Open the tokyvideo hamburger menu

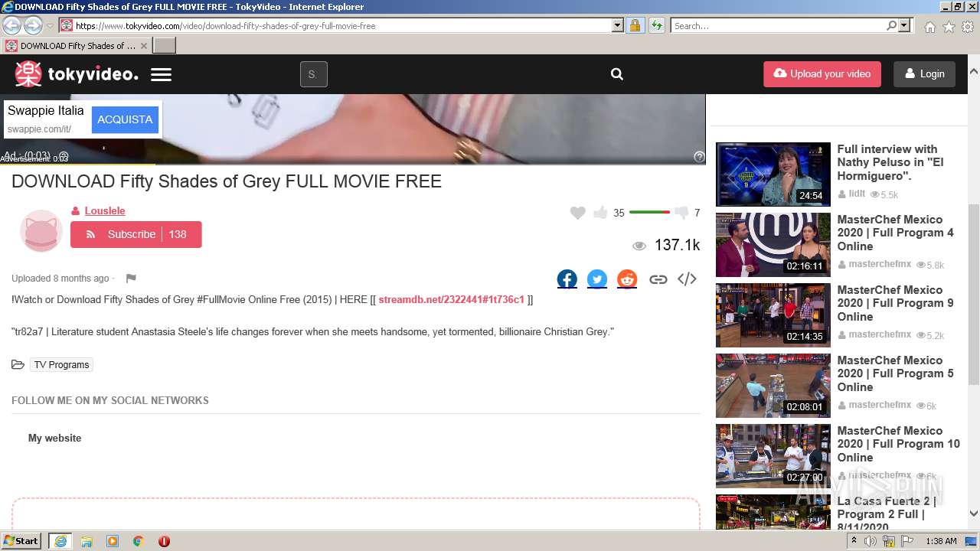click(x=161, y=74)
